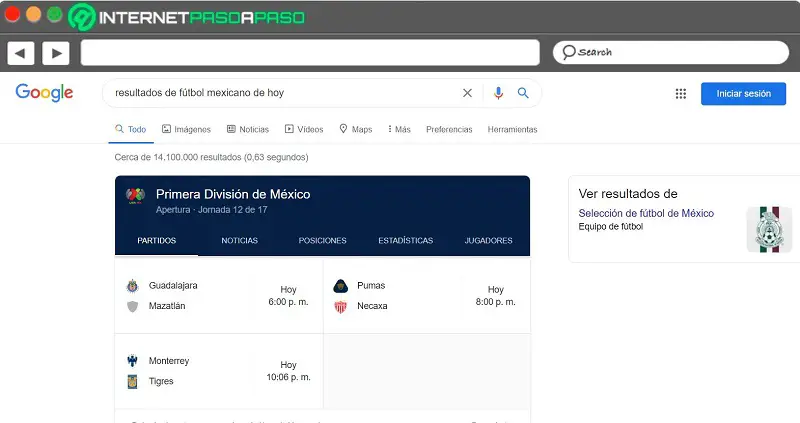Viewport: 800px width, 423px height.
Task: Click the Ver resultados de heading
Action: (x=628, y=194)
